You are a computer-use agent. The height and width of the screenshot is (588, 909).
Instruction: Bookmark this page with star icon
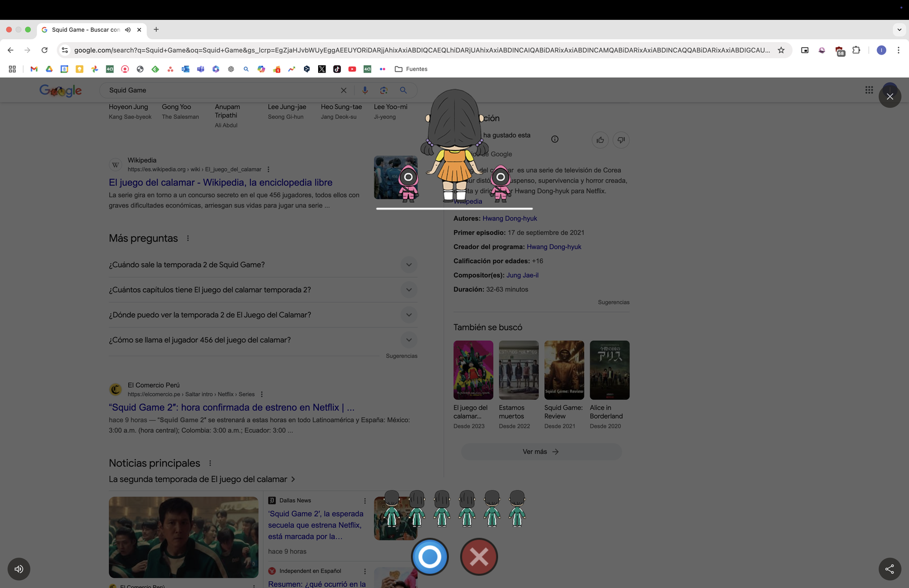[x=781, y=50]
